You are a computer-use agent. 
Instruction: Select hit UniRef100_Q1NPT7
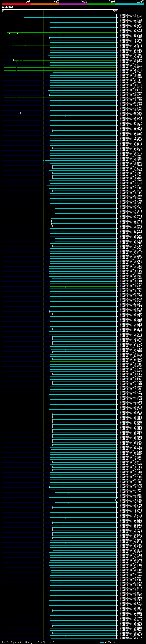click(x=131, y=638)
